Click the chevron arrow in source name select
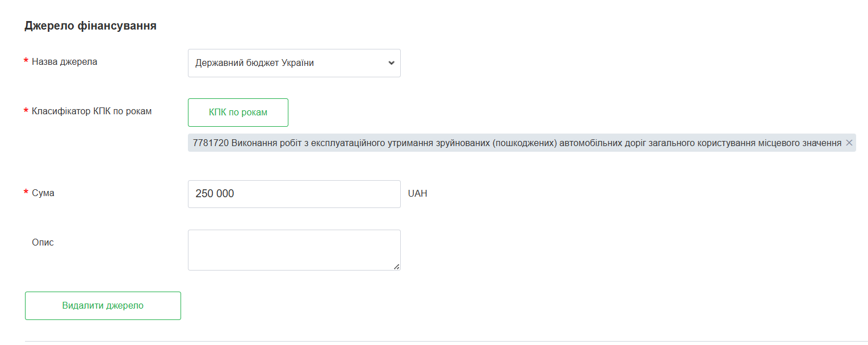This screenshot has width=868, height=345. pyautogui.click(x=391, y=63)
